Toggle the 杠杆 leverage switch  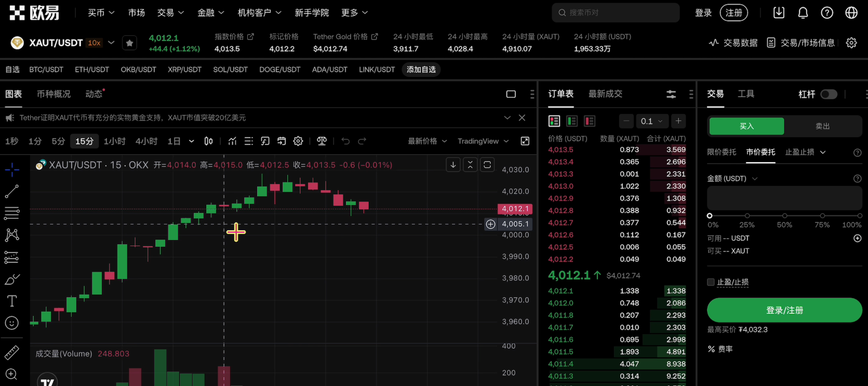coord(829,94)
